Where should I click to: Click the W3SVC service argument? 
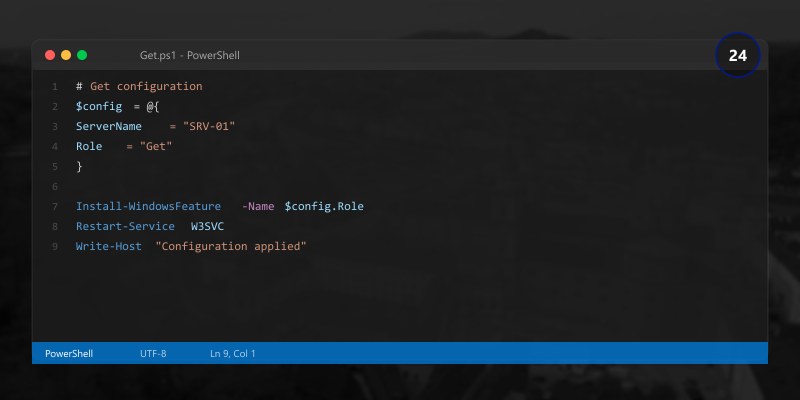(x=207, y=226)
